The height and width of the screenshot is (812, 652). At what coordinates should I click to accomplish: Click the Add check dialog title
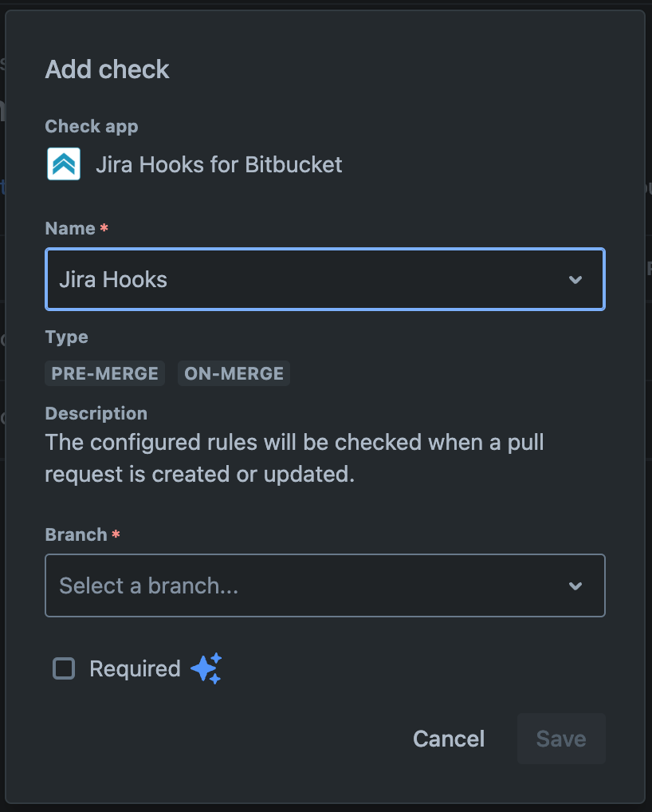pos(107,69)
